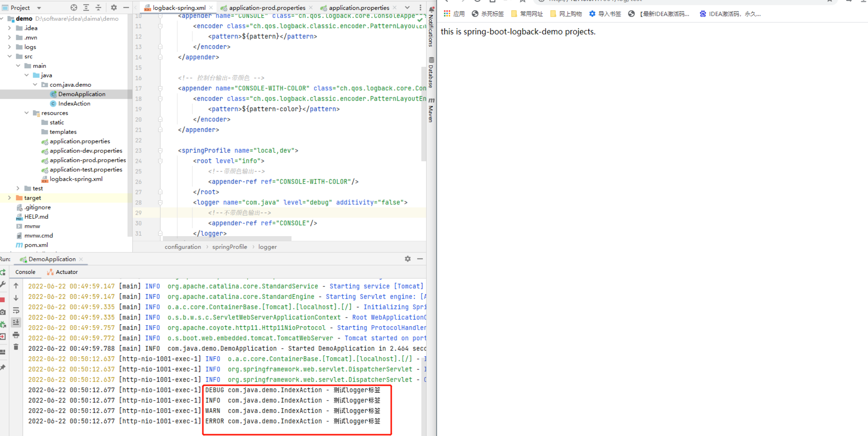Image resolution: width=868 pixels, height=436 pixels.
Task: Expand the target folder in project tree
Action: 9,197
